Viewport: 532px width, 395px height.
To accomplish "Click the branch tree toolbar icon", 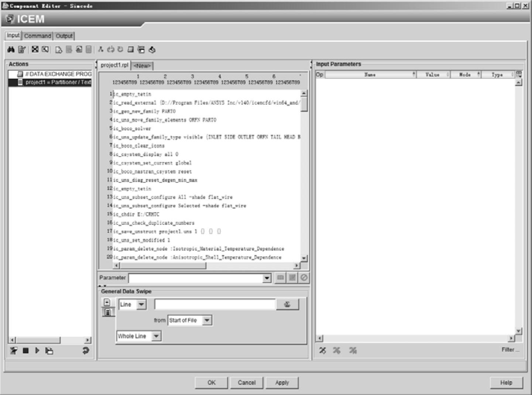I will [x=100, y=49].
